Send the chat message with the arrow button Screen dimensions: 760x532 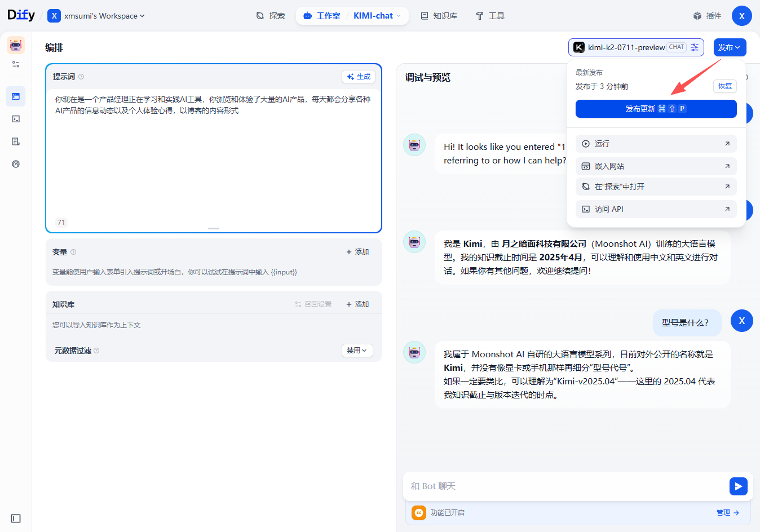[x=739, y=486]
